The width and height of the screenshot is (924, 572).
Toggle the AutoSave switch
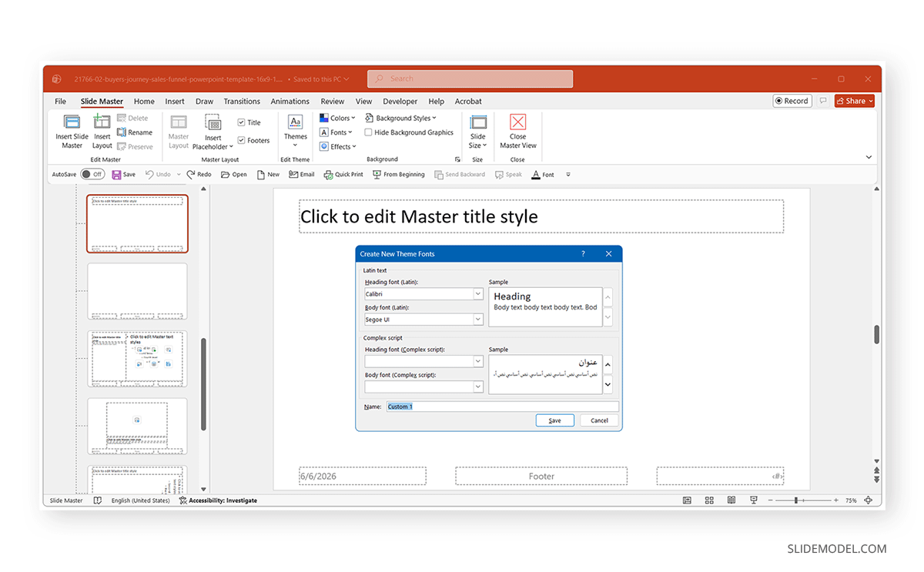92,175
